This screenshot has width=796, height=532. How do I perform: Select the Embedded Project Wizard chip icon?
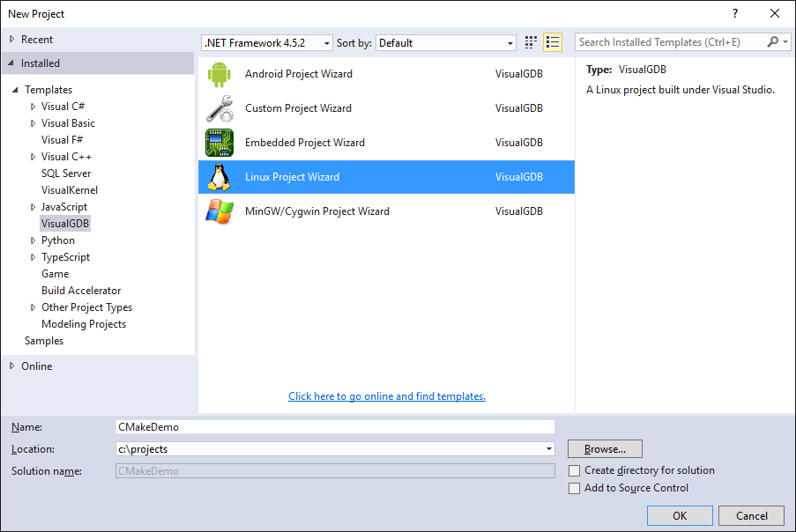[219, 142]
